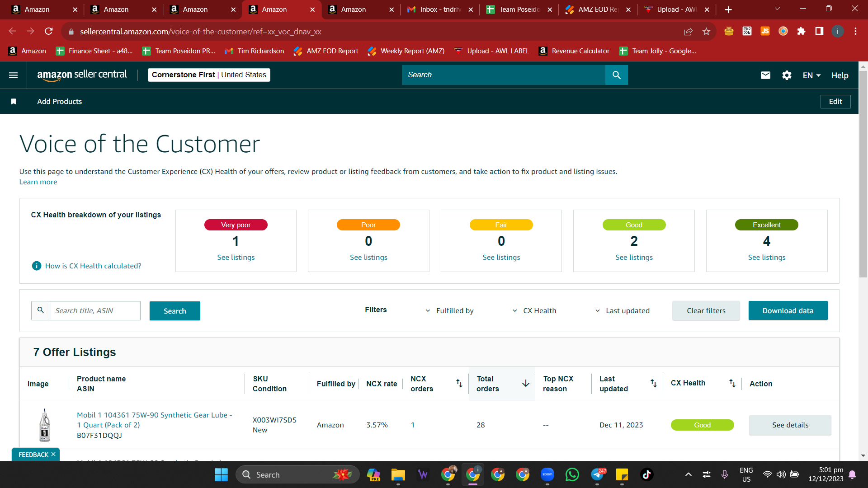
Task: Expand the Last updated filter dropdown
Action: [622, 310]
